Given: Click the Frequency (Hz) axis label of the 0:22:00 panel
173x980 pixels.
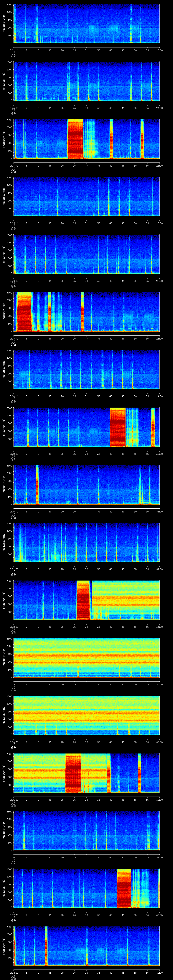Looking at the screenshot, I should [4, 24].
